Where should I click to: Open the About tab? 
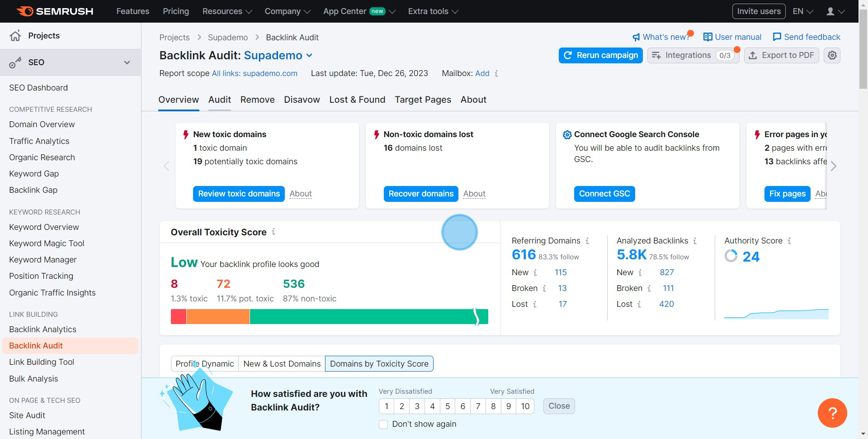point(473,100)
